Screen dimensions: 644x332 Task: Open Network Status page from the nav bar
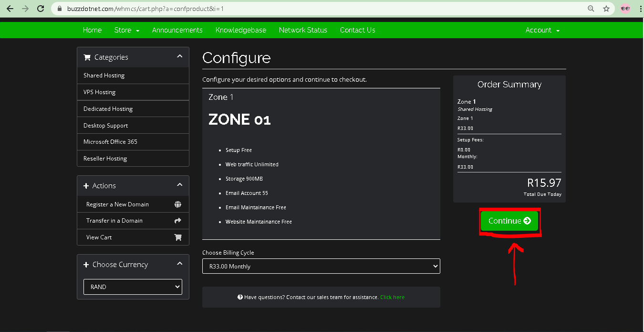click(303, 30)
